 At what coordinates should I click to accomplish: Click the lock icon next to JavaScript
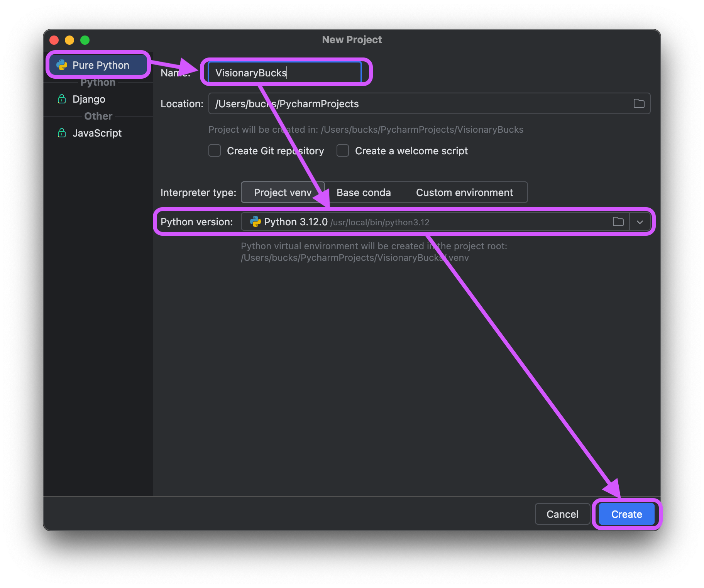tap(62, 133)
